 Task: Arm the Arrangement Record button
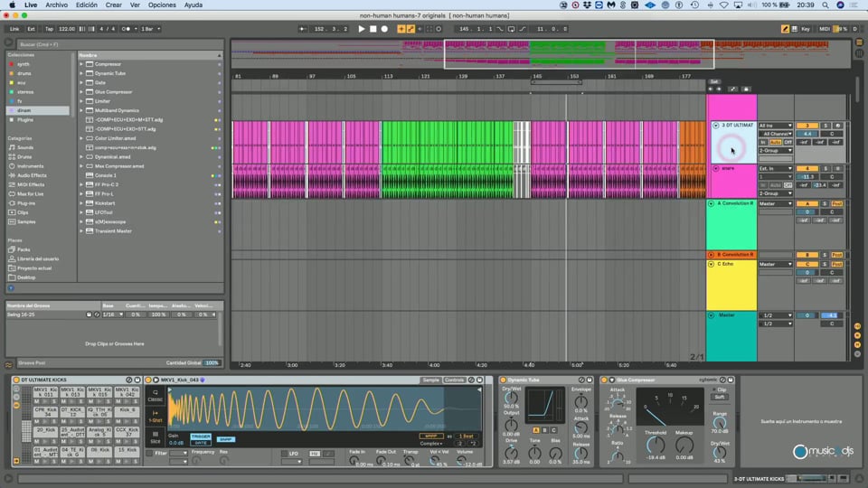(384, 29)
